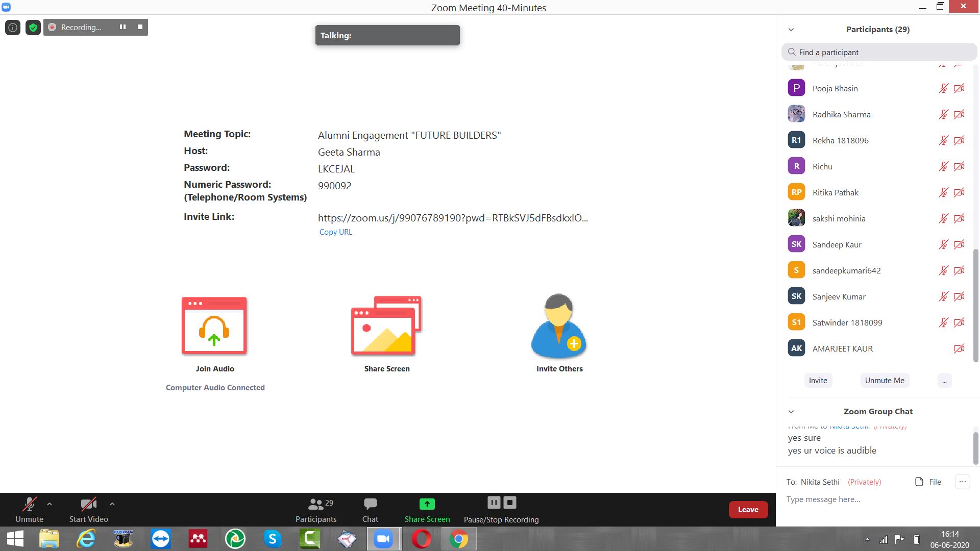The height and width of the screenshot is (551, 980).
Task: Switch to Google Chrome in taskbar
Action: 459,539
